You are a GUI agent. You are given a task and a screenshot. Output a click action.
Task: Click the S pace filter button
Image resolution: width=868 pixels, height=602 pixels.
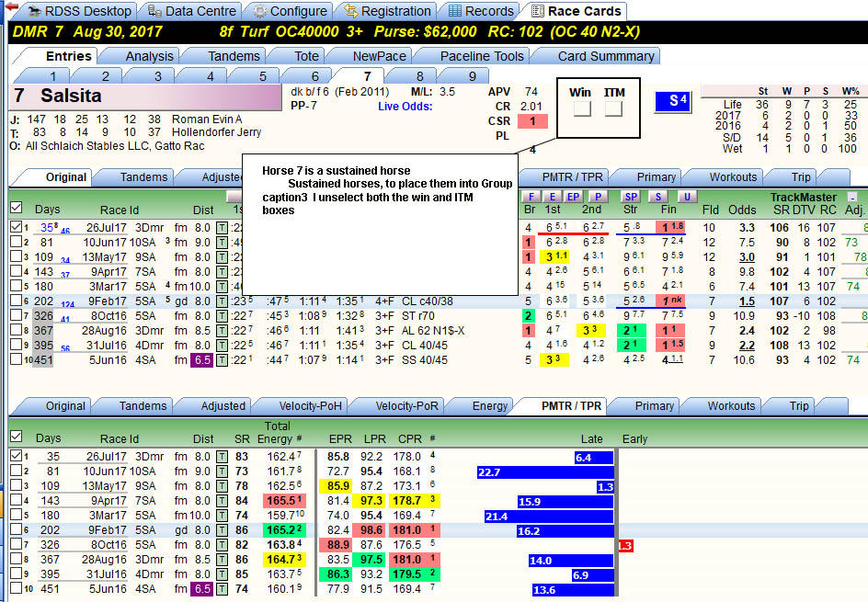pos(657,197)
